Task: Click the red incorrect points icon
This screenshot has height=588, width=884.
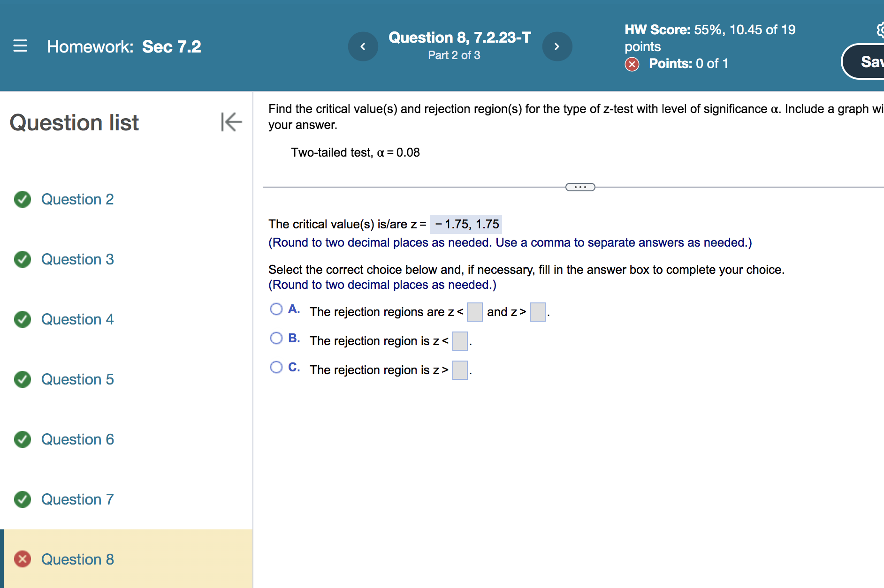Action: (x=632, y=64)
